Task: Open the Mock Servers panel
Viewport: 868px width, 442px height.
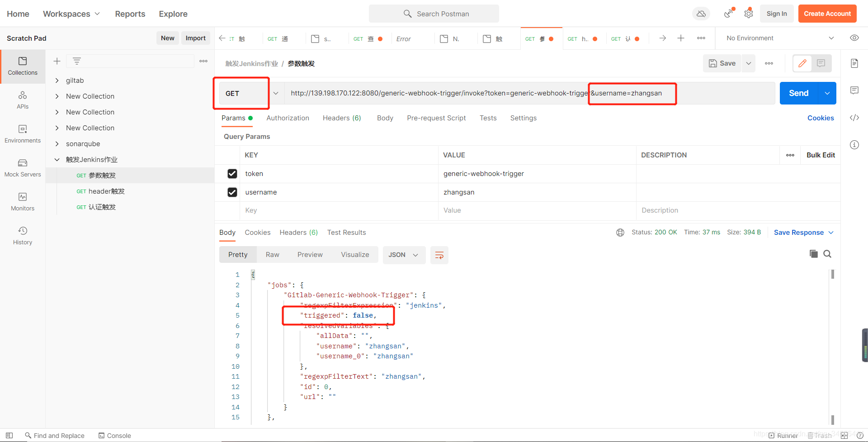Action: coord(23,168)
